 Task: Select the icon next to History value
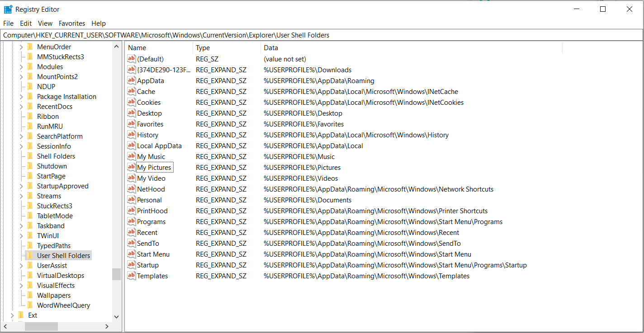(132, 135)
